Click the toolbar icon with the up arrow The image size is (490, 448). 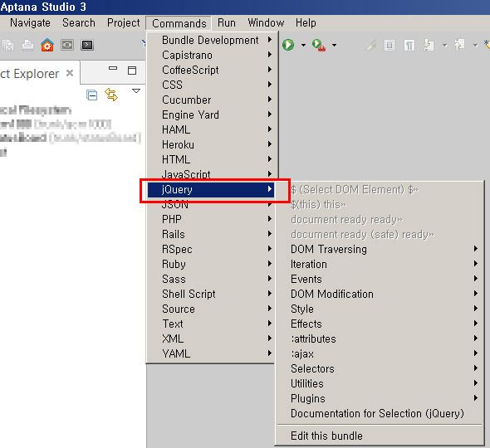[x=459, y=45]
